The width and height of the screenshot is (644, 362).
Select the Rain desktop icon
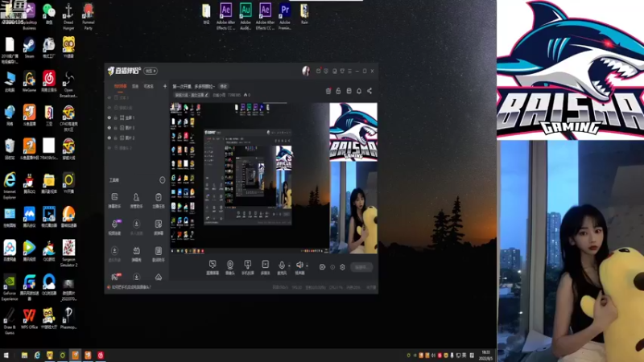click(x=304, y=13)
